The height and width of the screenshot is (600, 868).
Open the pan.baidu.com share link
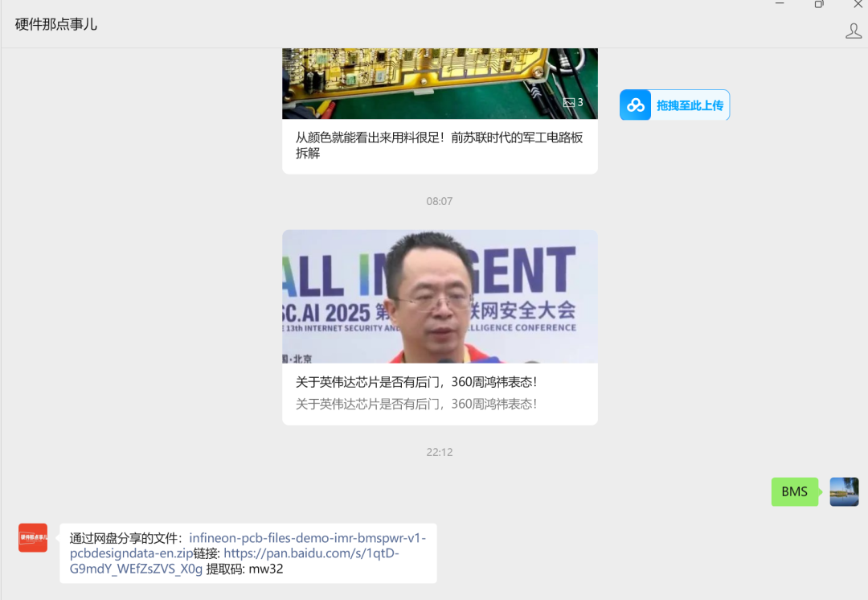coord(234,561)
